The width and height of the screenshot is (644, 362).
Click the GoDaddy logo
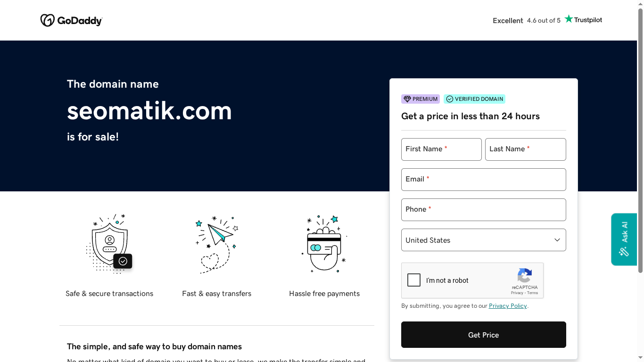71,20
